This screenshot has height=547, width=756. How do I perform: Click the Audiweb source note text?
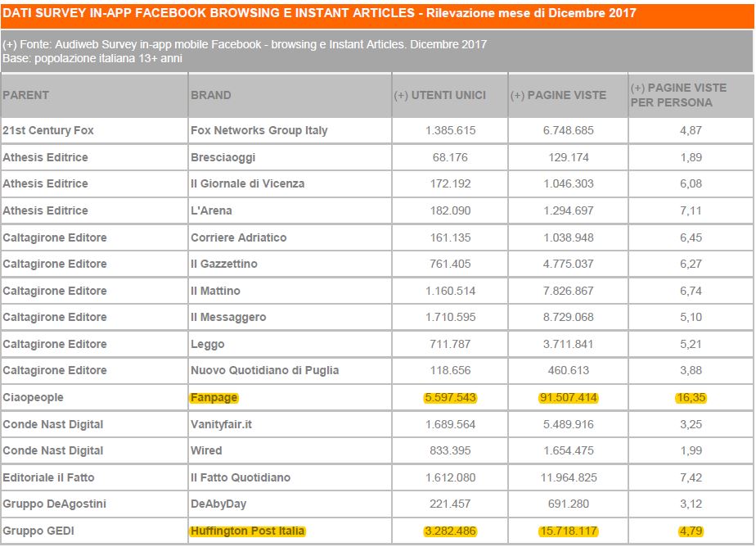coord(245,44)
